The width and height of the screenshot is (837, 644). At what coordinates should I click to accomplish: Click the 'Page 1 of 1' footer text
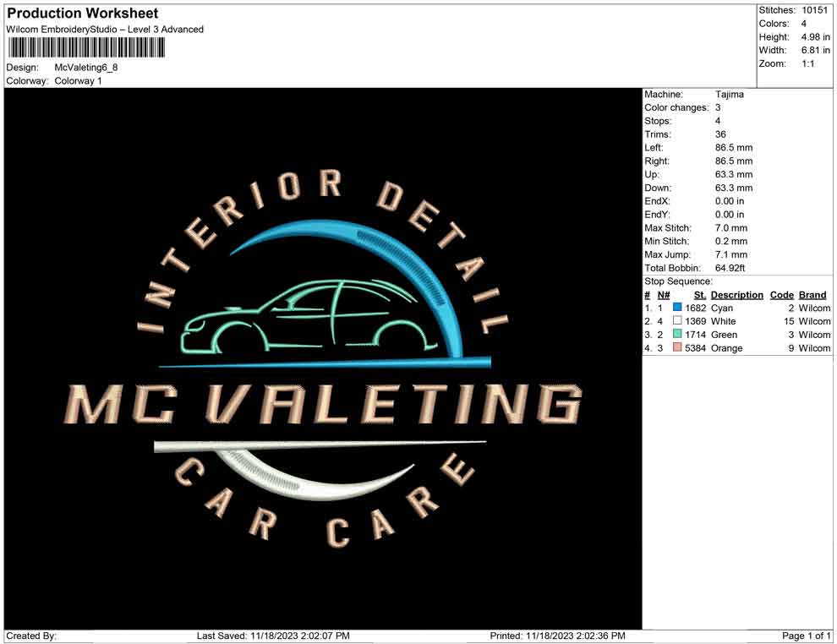[806, 636]
